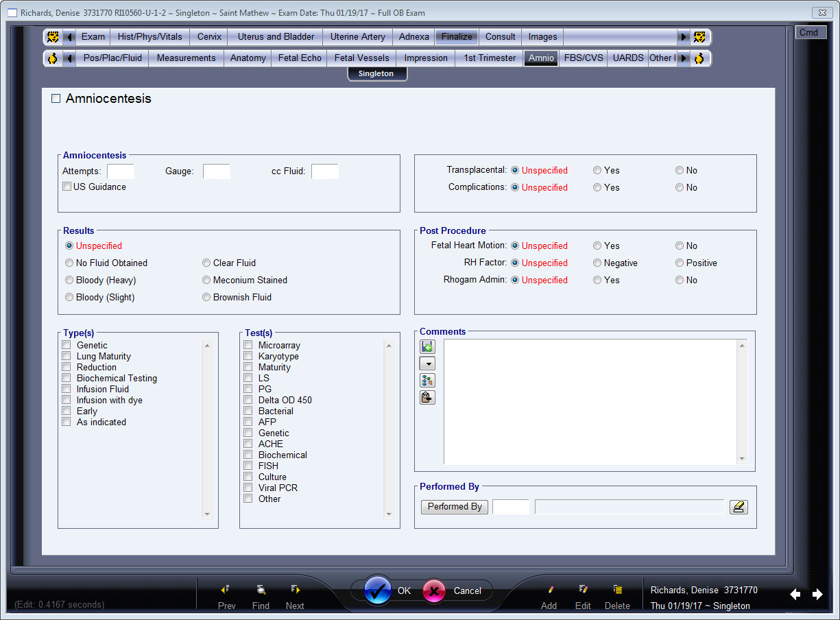Click the title bar window icon
The image size is (840, 620).
pos(12,12)
